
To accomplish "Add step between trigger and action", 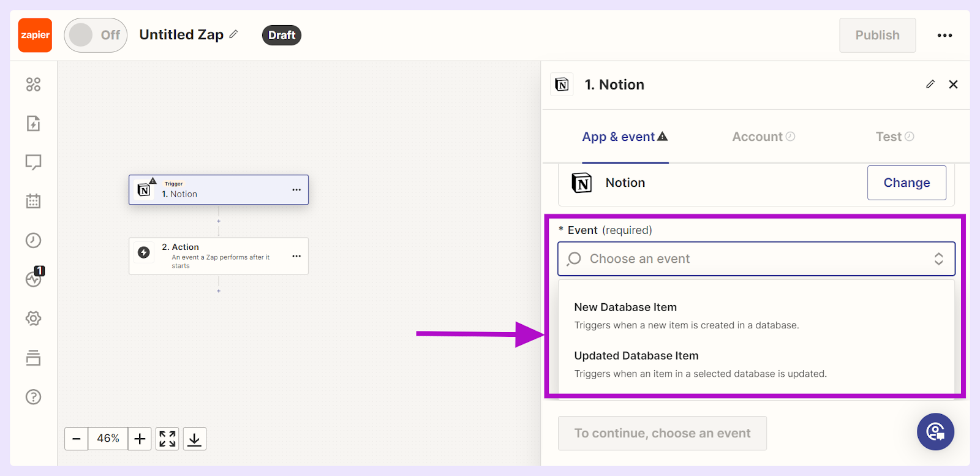I will [219, 221].
